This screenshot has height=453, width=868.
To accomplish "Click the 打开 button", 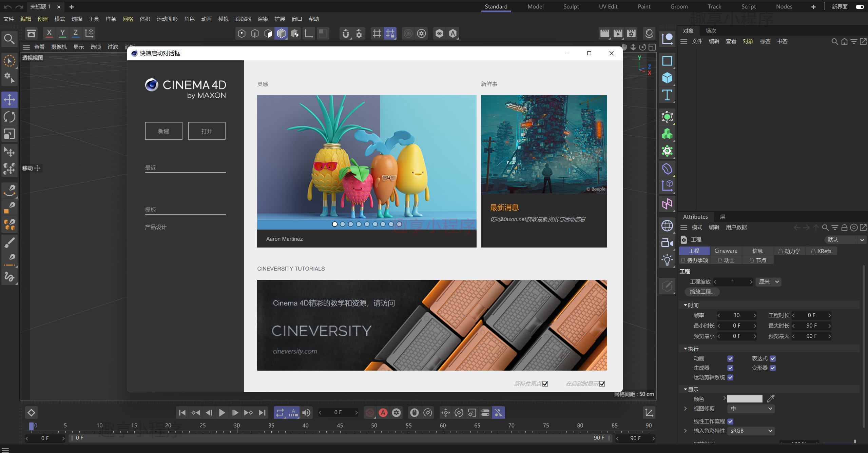I will pos(207,131).
